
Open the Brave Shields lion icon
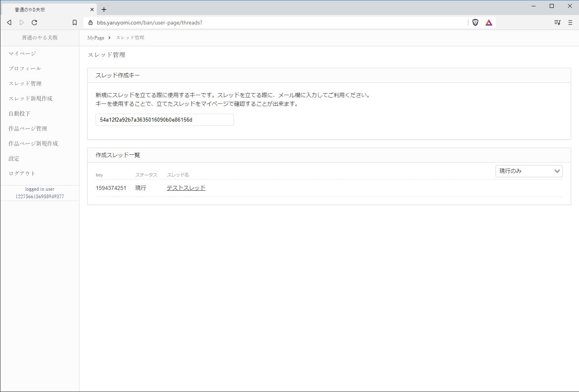(x=475, y=23)
